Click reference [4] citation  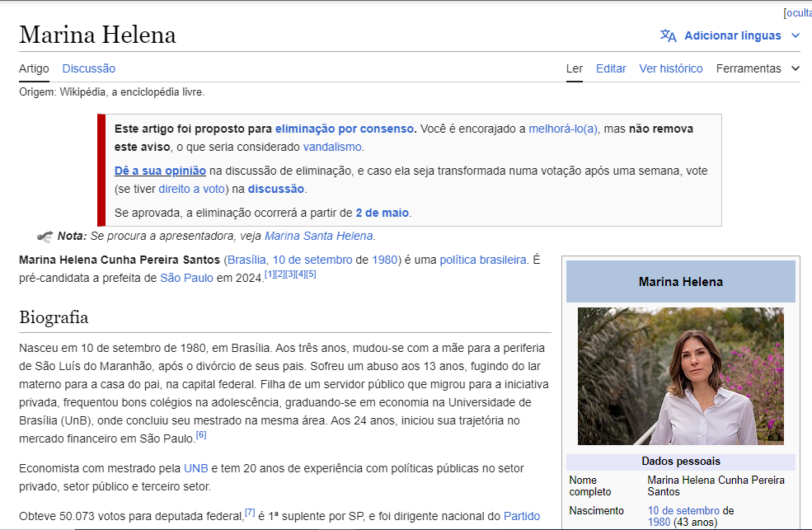point(300,274)
